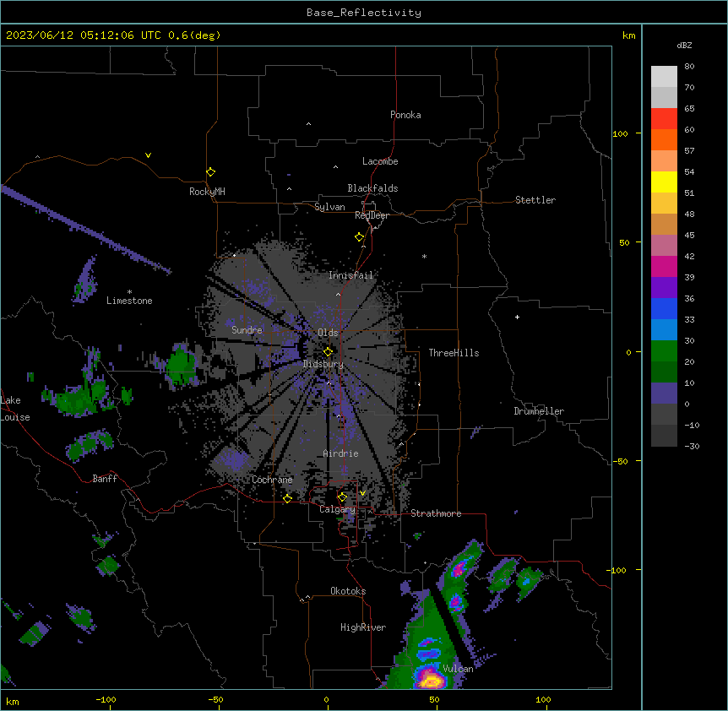The height and width of the screenshot is (711, 728).
Task: Click the white asterisk east of Innisfail
Action: (424, 256)
